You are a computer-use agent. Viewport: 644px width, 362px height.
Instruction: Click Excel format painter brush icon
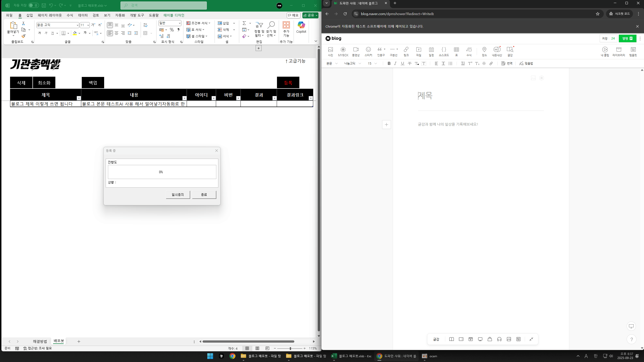[23, 36]
